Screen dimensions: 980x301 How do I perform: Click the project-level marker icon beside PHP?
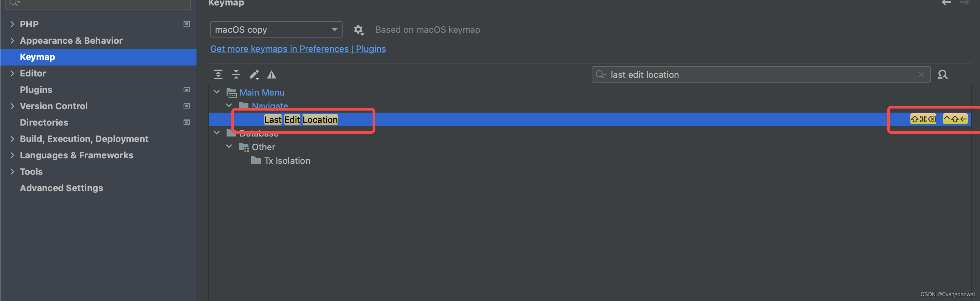[186, 24]
